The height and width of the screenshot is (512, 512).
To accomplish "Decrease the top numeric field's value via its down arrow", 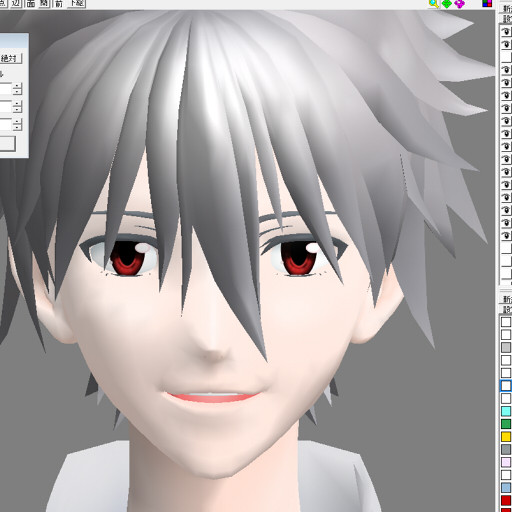I will [x=17, y=92].
